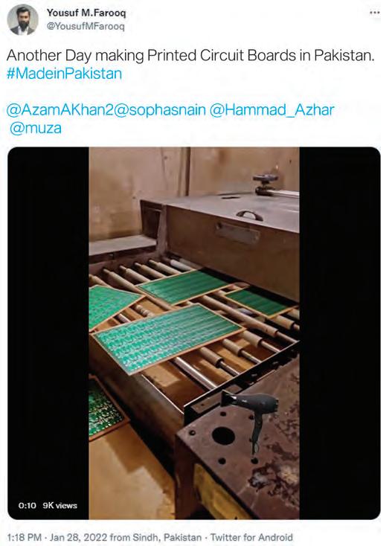Viewport: 392px width, 546px height.
Task: Play the PCB manufacturing video
Action: tap(194, 333)
